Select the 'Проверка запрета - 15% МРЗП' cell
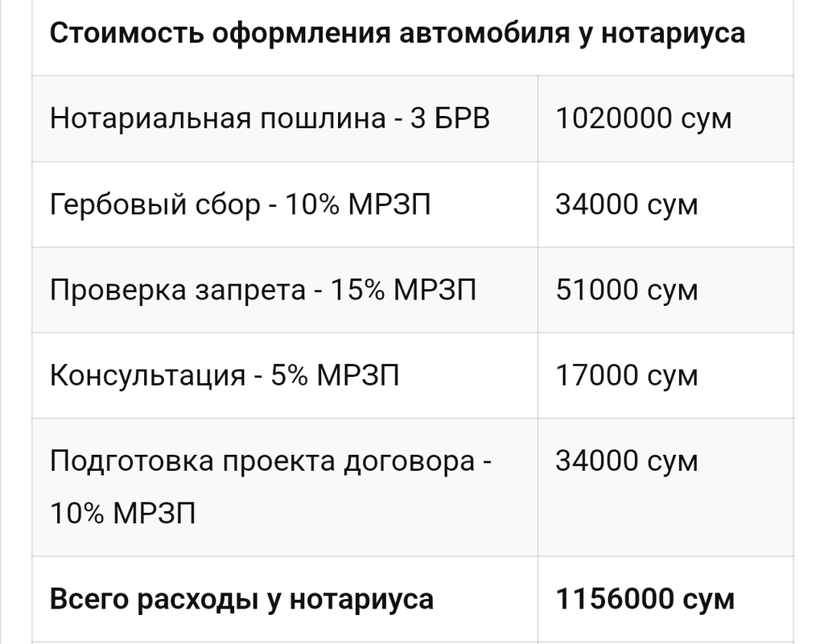 pos(263,290)
